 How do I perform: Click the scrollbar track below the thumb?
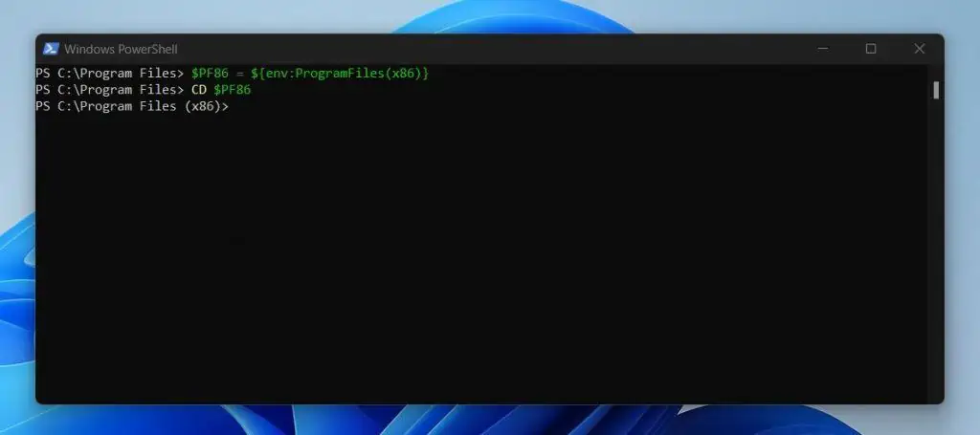point(936,250)
